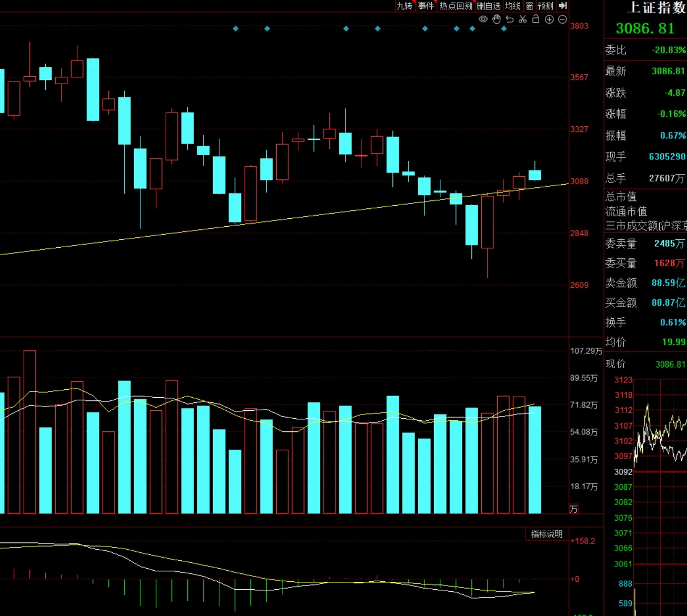Click the 委买量 value 1628万
687x616 pixels.
click(670, 263)
